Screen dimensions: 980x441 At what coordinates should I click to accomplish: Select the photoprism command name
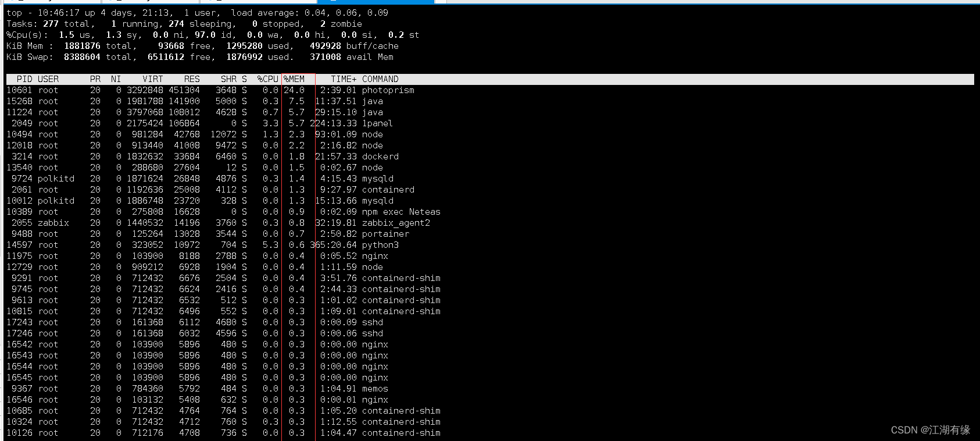point(388,90)
